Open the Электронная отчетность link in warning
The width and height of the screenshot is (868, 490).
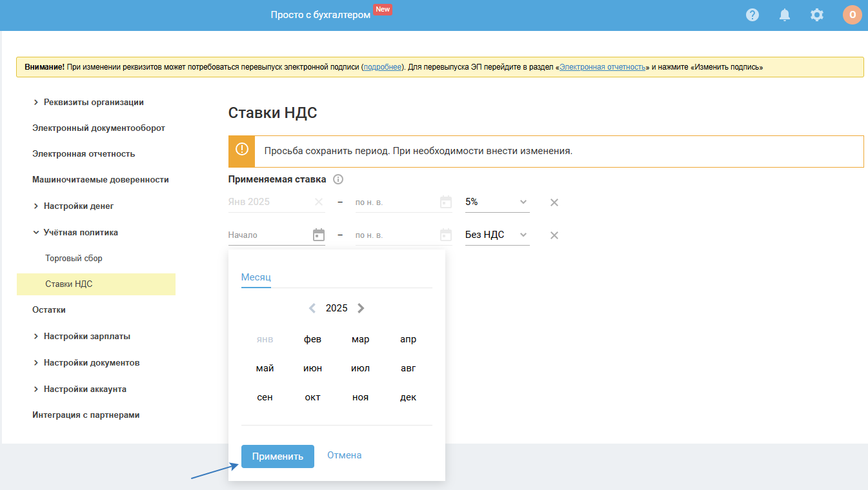tap(602, 67)
